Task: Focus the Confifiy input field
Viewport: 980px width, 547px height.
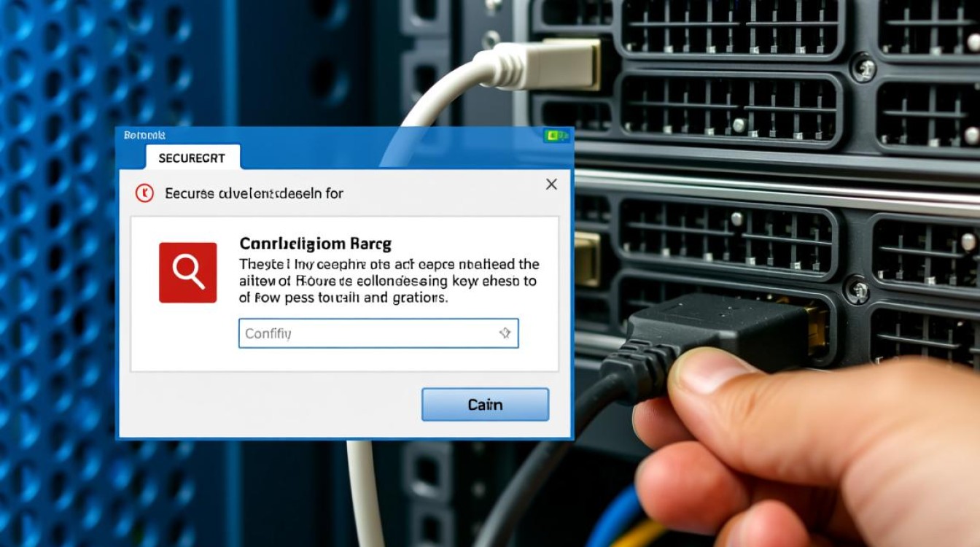Action: 365,333
